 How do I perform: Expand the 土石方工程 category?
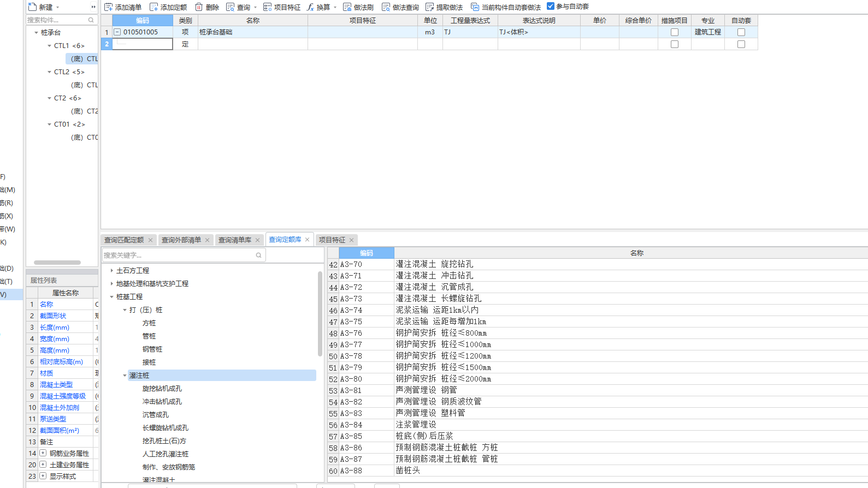click(x=111, y=271)
